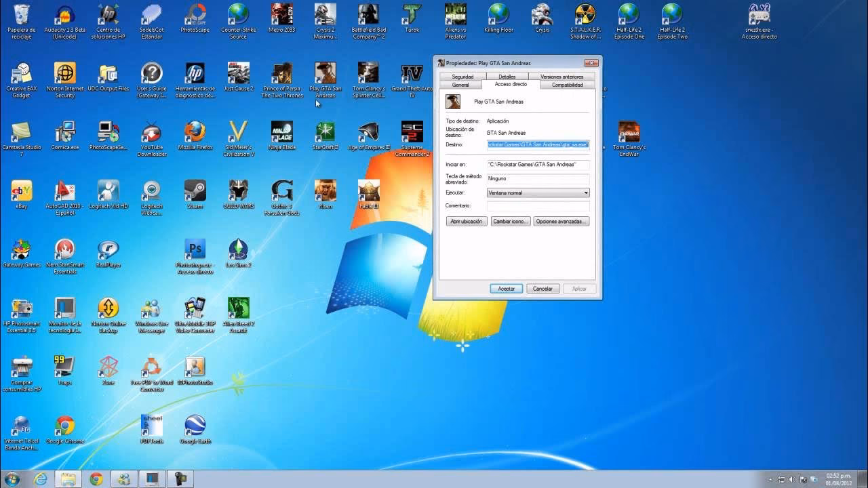Select the StarCraft II desktop icon
Viewport: 868px width, 488px height.
click(325, 136)
